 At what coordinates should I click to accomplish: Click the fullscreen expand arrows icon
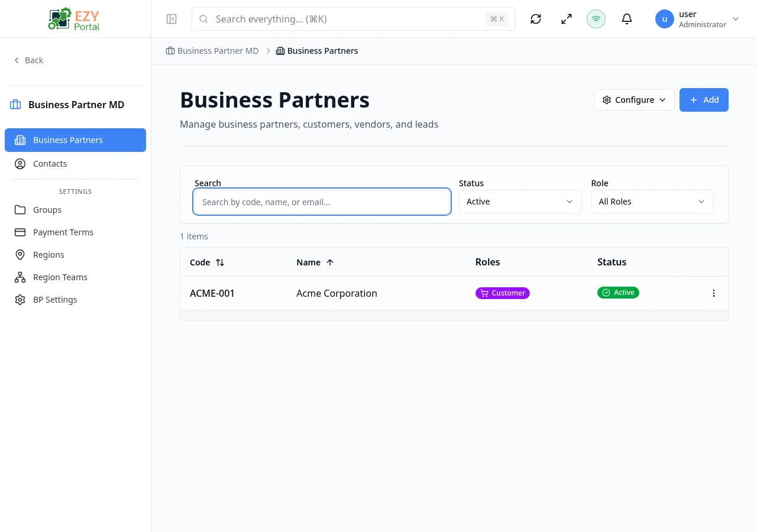click(566, 18)
